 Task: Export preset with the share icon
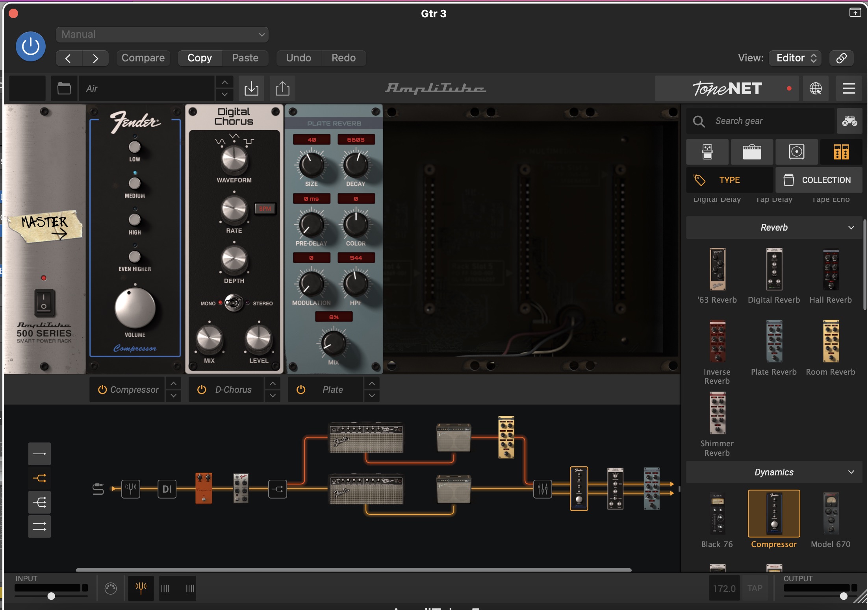pyautogui.click(x=282, y=89)
